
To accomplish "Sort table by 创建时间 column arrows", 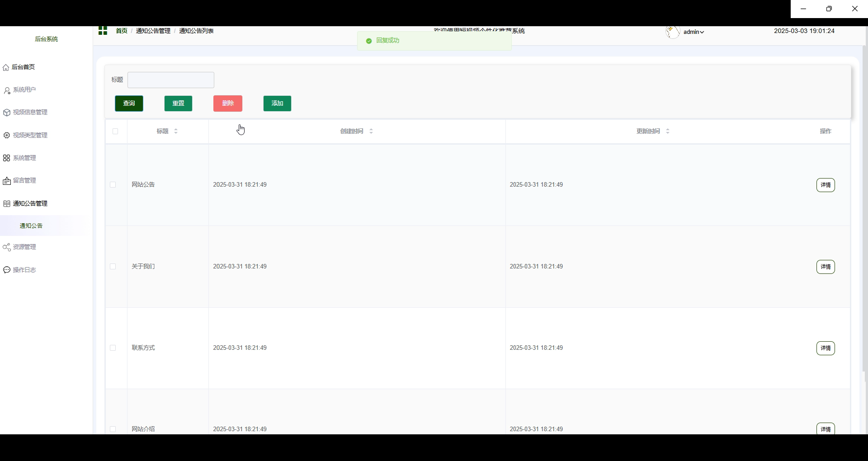I will pos(371,131).
